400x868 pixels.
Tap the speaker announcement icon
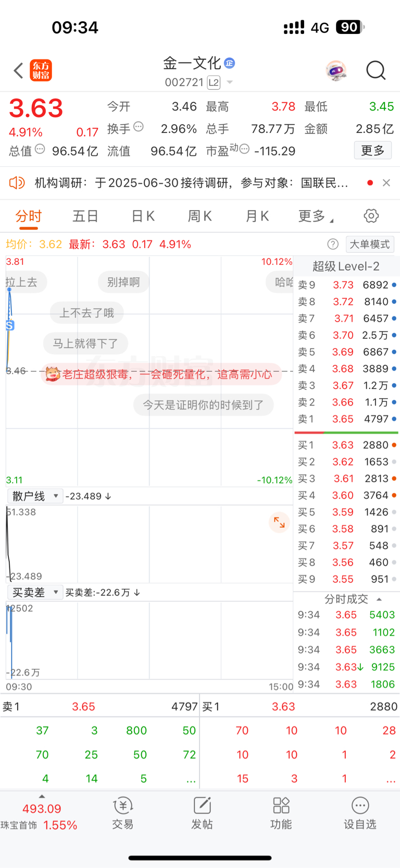(17, 182)
